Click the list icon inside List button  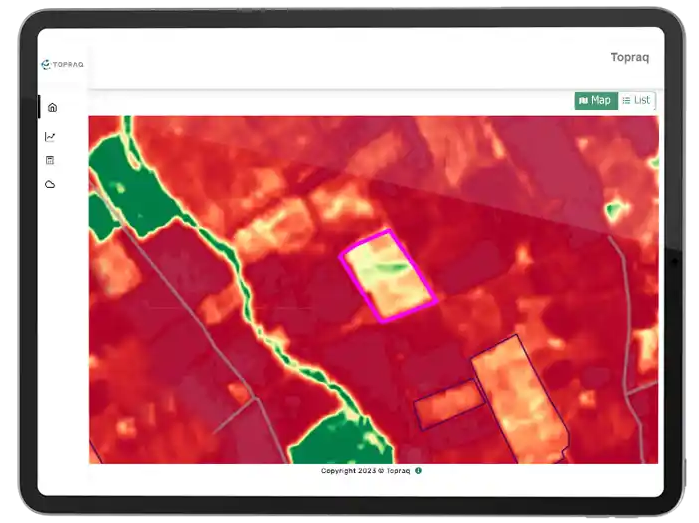tap(626, 100)
